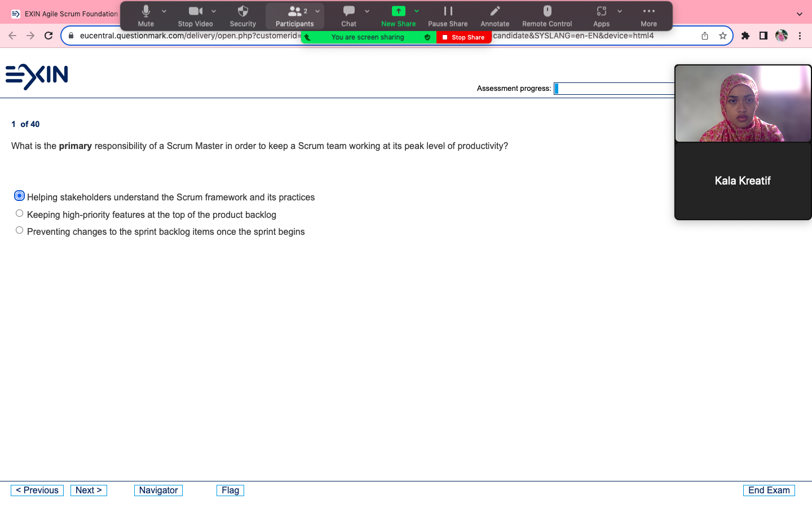
Task: Open the Security shield icon
Action: [243, 12]
